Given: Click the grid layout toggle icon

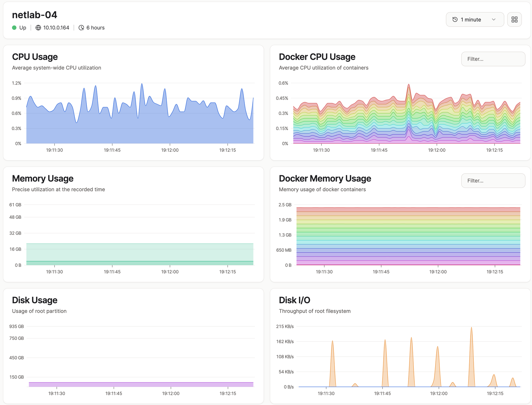Looking at the screenshot, I should point(514,19).
